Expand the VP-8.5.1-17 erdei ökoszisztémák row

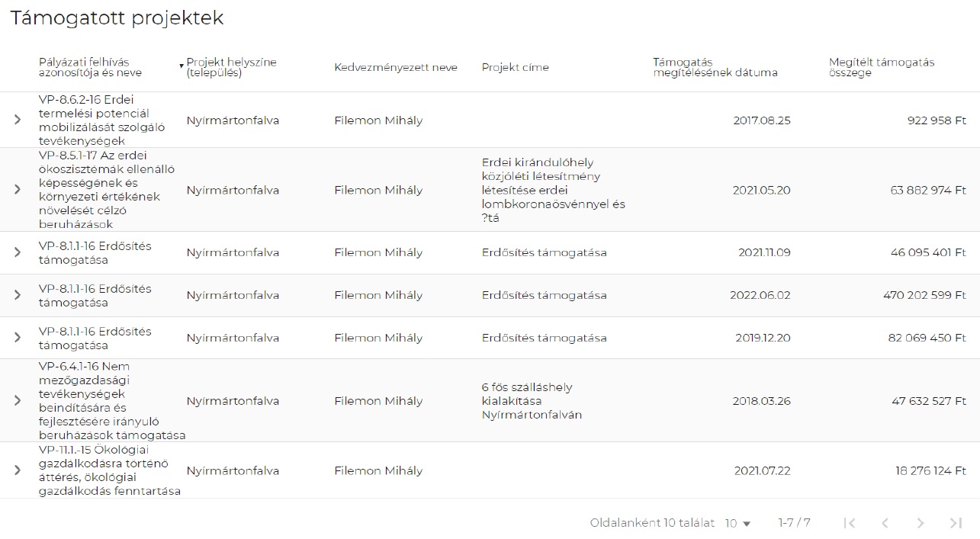coord(18,190)
